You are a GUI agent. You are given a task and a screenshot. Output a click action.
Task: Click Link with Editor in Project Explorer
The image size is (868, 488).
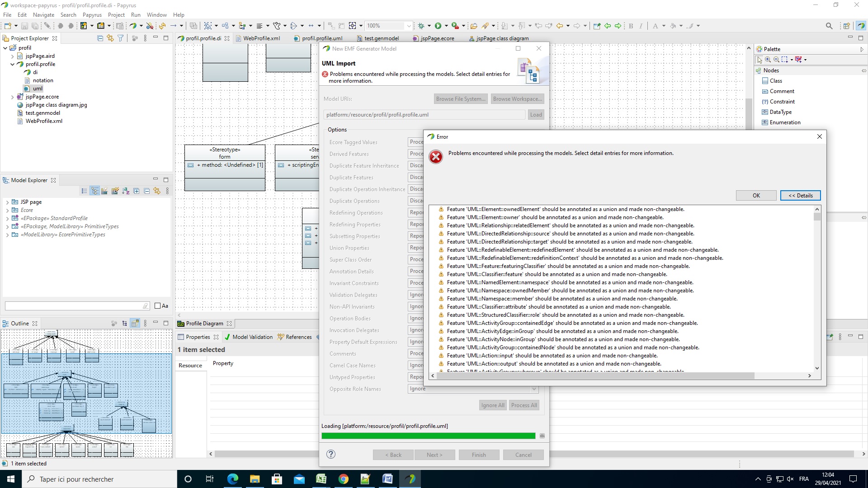(x=110, y=38)
